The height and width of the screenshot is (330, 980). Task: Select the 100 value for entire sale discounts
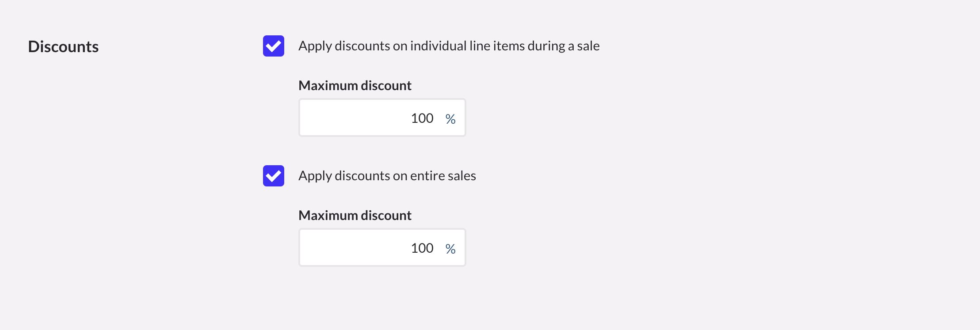pyautogui.click(x=421, y=247)
